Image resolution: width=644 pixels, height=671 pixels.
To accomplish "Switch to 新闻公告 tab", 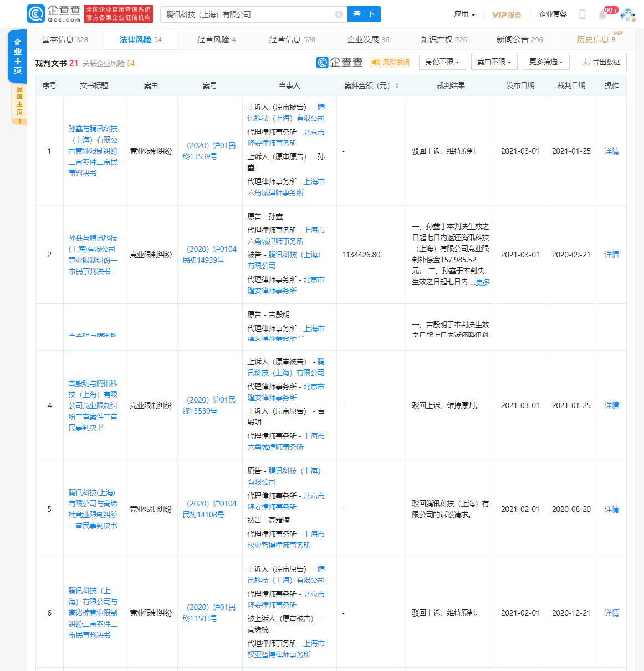I will pos(520,39).
